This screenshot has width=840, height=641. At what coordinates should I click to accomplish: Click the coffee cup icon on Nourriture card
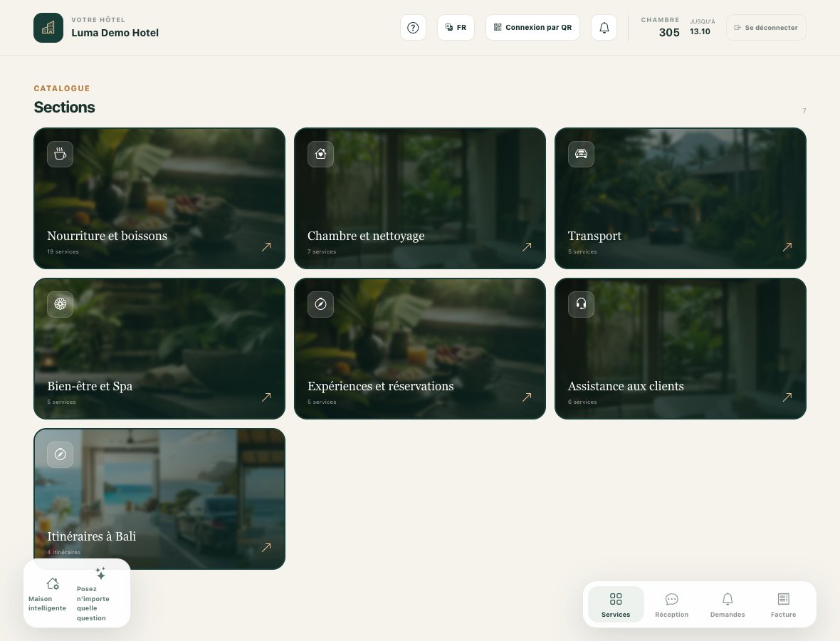60,154
